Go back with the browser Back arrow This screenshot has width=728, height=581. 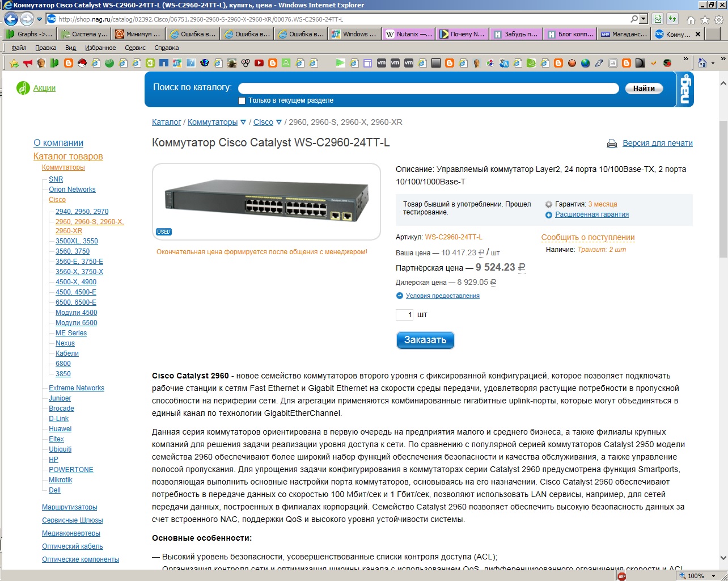pyautogui.click(x=11, y=19)
